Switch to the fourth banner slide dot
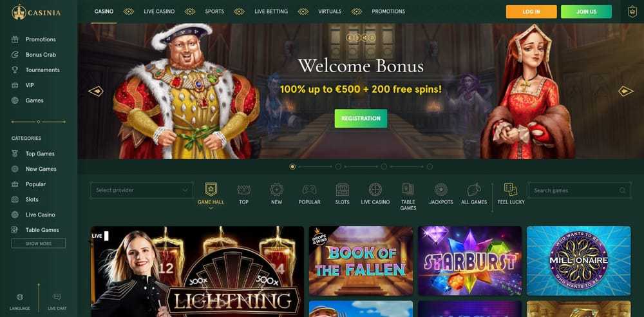 [430, 166]
